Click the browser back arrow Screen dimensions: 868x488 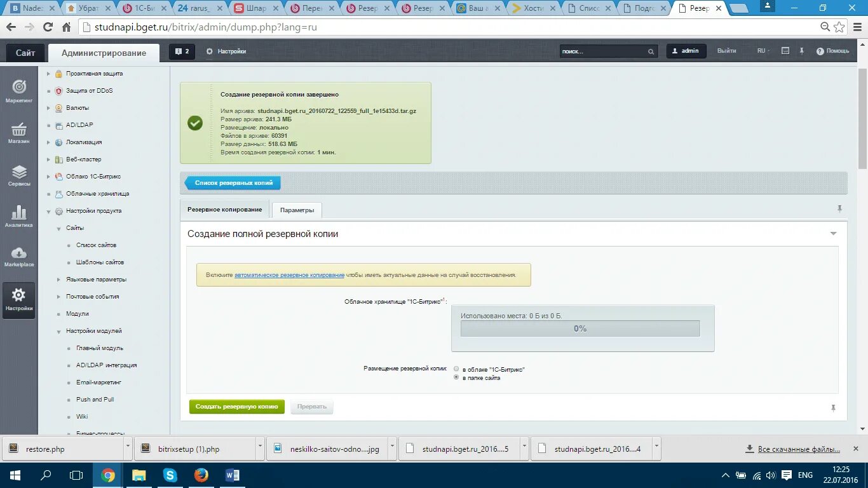pos(11,27)
